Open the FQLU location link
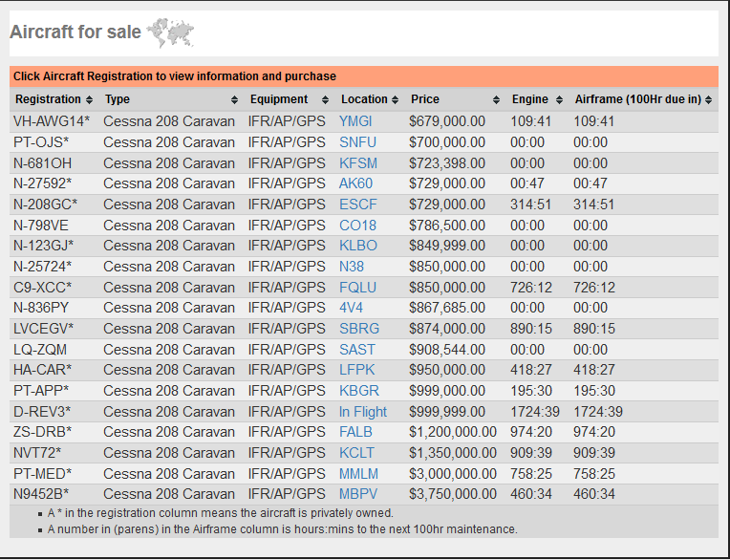The width and height of the screenshot is (730, 560). pos(357,288)
